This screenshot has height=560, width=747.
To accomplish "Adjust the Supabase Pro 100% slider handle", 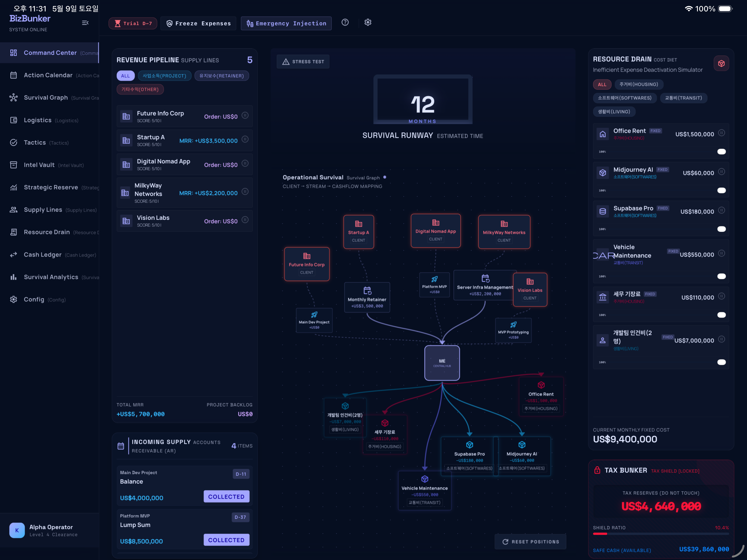I will pyautogui.click(x=721, y=229).
